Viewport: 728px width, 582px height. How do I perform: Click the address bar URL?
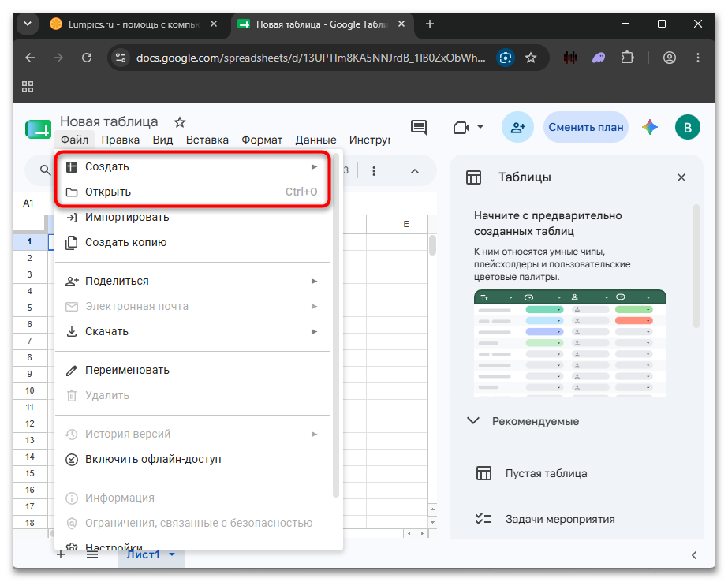tap(311, 58)
